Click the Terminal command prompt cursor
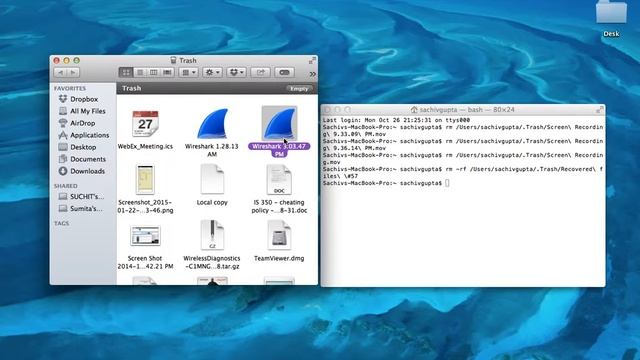The width and height of the screenshot is (640, 360). [x=447, y=183]
